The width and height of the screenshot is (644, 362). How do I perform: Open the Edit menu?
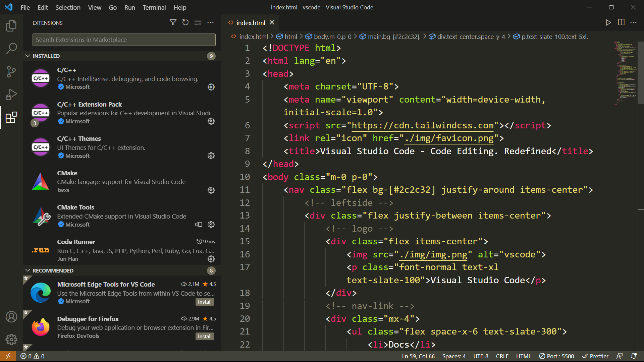43,7
